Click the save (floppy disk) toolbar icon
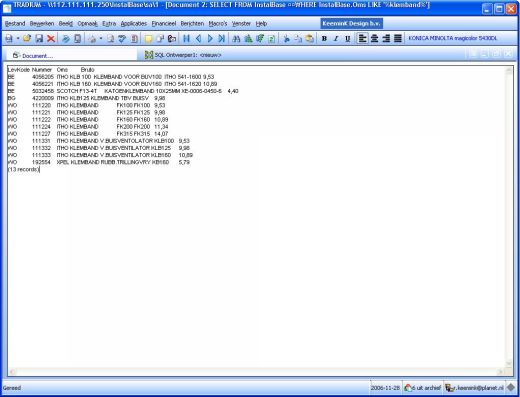 click(x=39, y=39)
